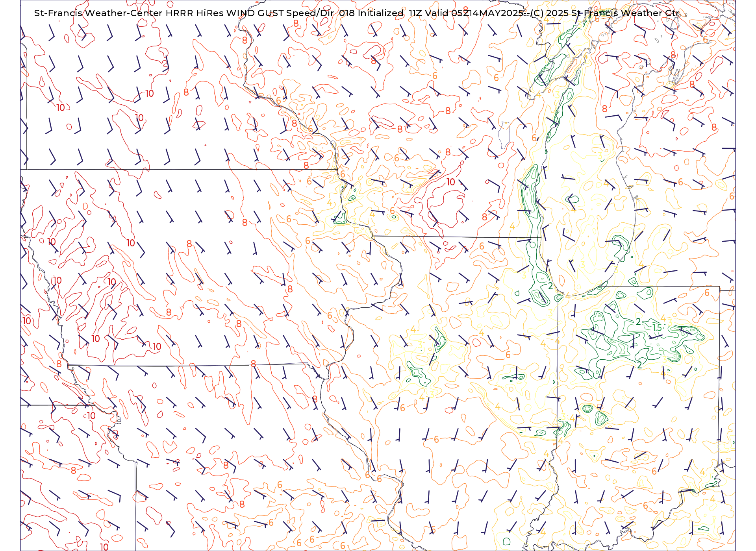Select "HRRR HiRes WIND GUST Speed/Dir" heading text
This screenshot has height=551, width=756.
(x=250, y=13)
